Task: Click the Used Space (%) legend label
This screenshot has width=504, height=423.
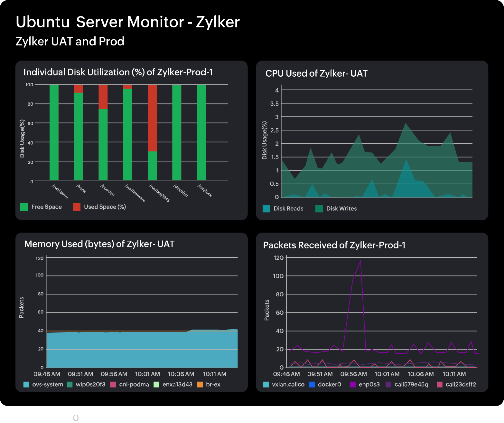Action: pos(105,207)
